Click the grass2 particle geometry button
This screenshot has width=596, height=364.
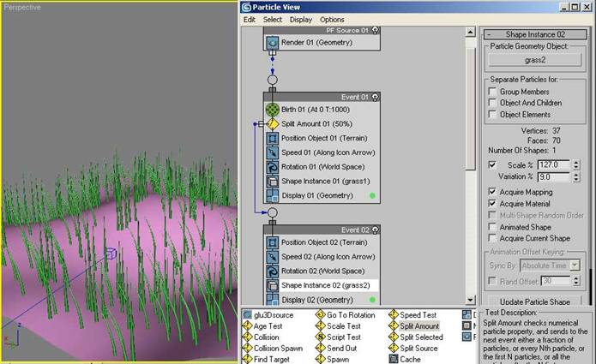(x=536, y=60)
